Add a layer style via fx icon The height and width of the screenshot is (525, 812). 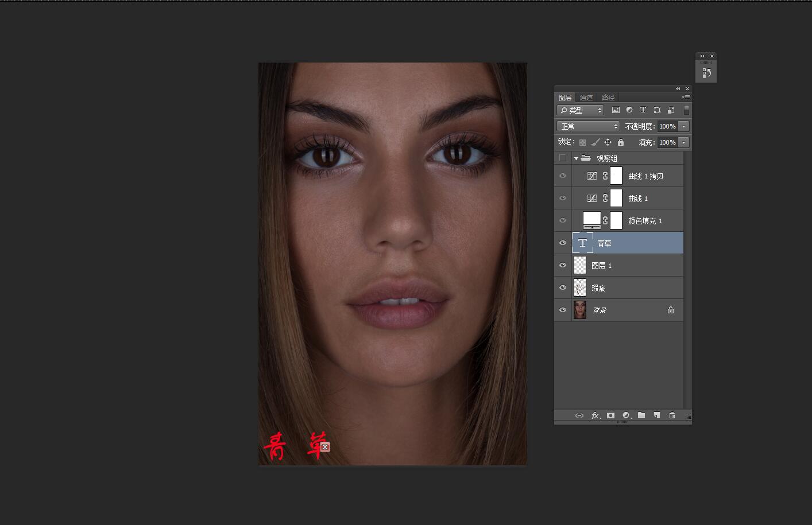click(x=596, y=415)
